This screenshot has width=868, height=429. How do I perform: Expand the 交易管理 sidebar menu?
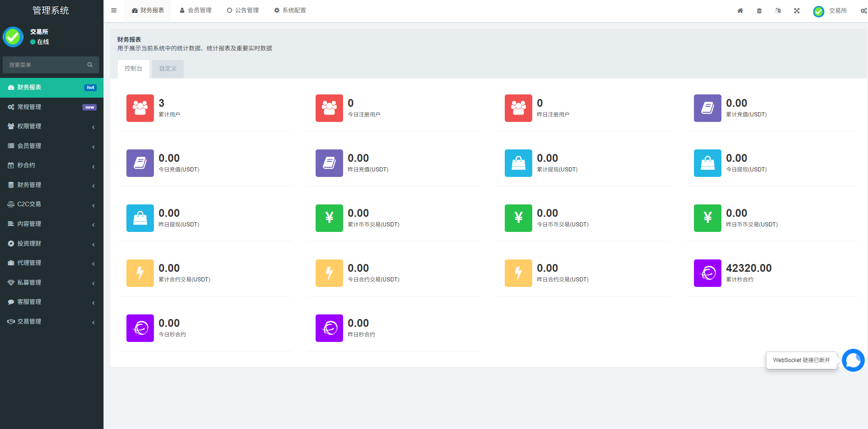coord(52,321)
